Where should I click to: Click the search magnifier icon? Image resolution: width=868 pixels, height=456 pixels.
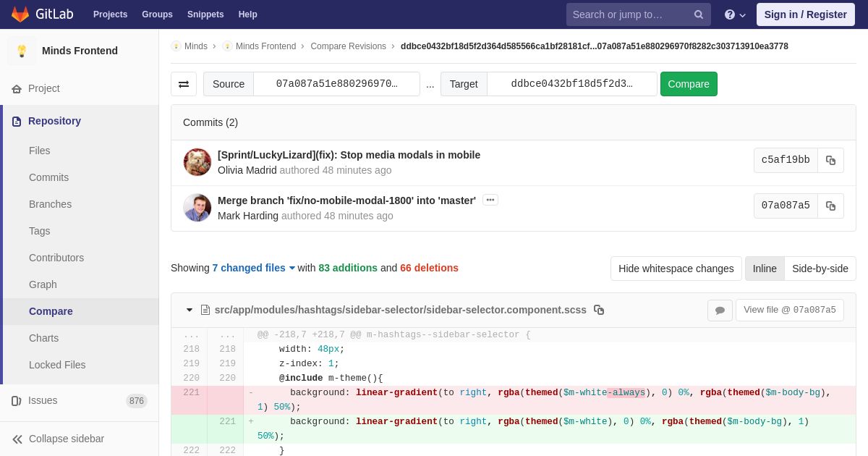coord(699,14)
